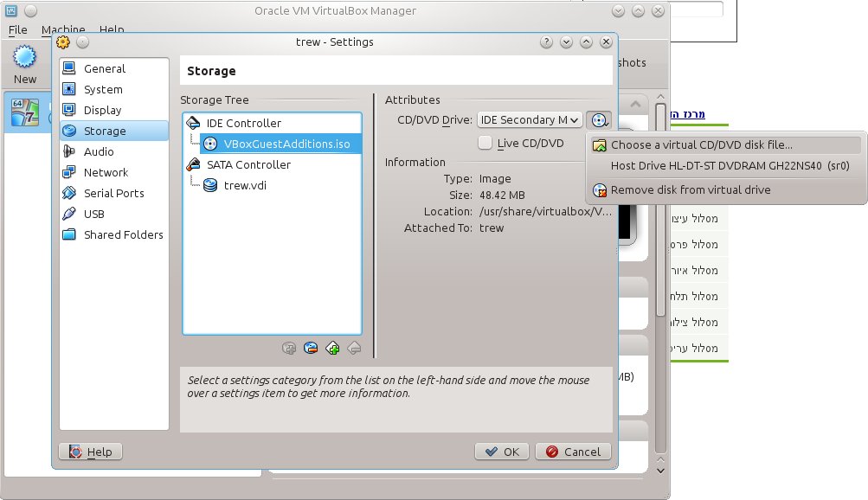Open the Help menu in VirtualBox Manager
This screenshot has height=500, width=868.
(112, 29)
